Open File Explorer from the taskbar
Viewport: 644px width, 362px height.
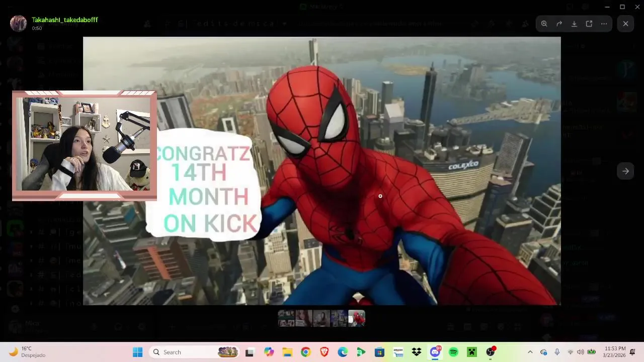pos(287,352)
